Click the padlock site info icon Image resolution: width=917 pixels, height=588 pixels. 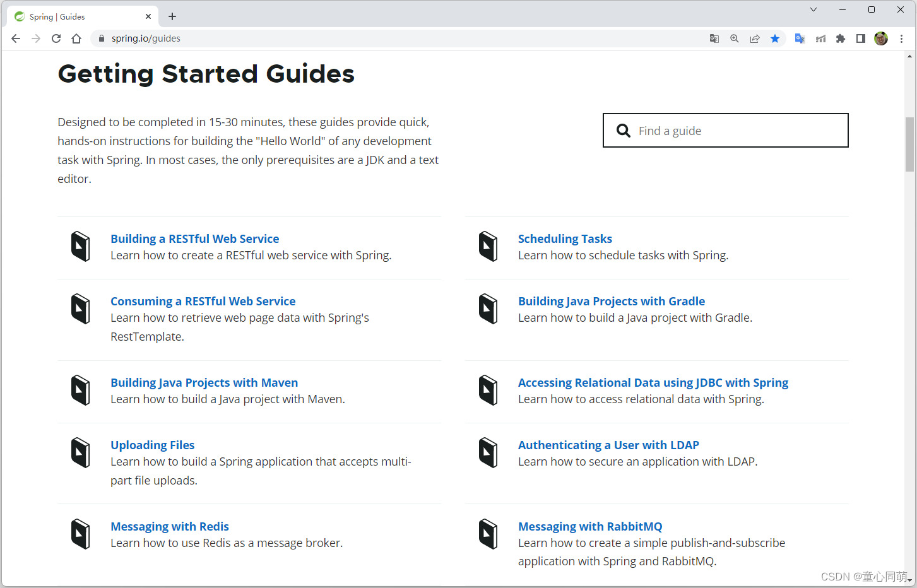101,38
